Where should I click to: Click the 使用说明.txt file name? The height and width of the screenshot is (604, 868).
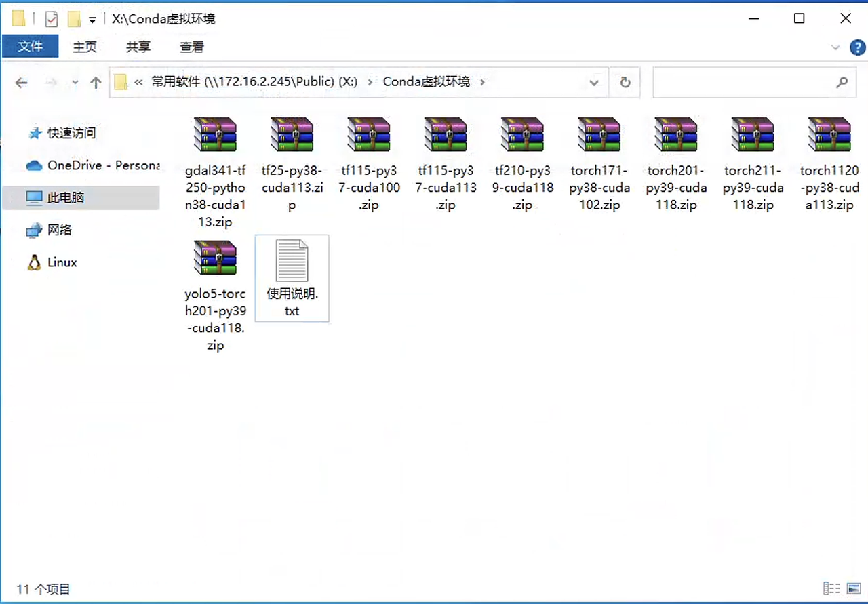point(292,303)
